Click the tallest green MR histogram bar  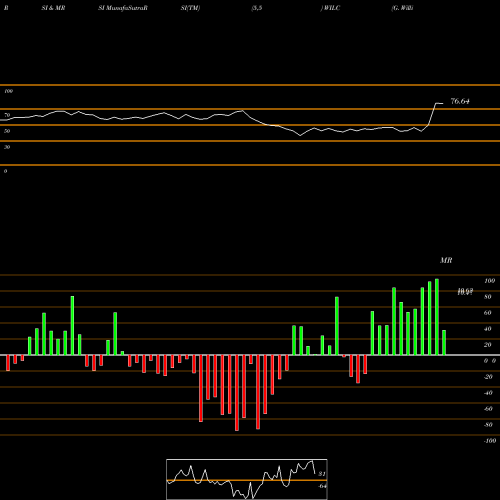coord(437,317)
